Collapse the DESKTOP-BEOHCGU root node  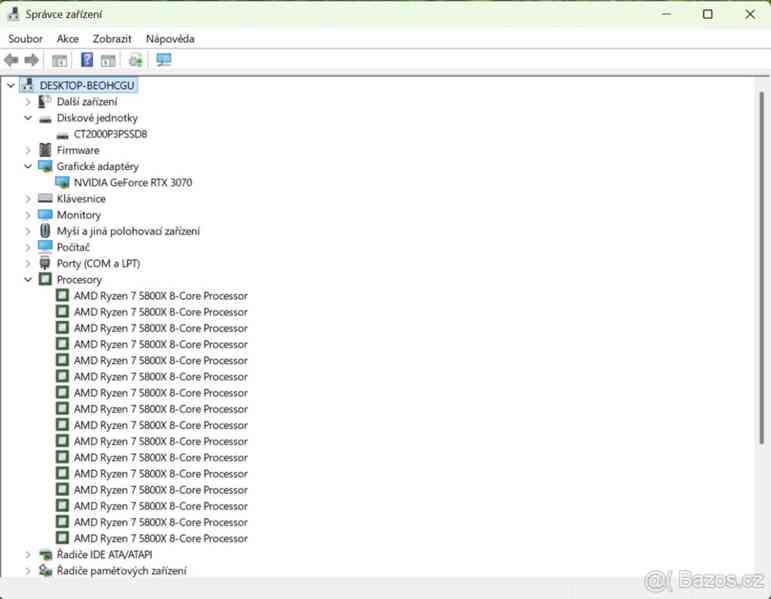click(x=11, y=85)
